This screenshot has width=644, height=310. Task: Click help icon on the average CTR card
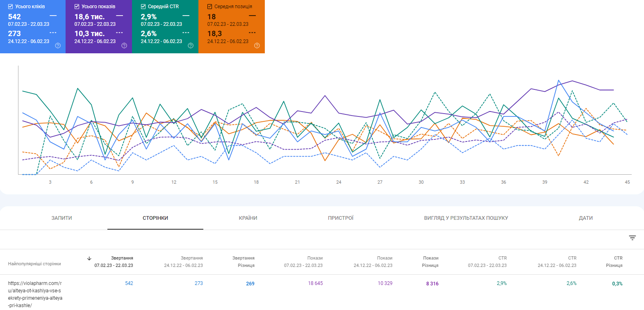191,46
